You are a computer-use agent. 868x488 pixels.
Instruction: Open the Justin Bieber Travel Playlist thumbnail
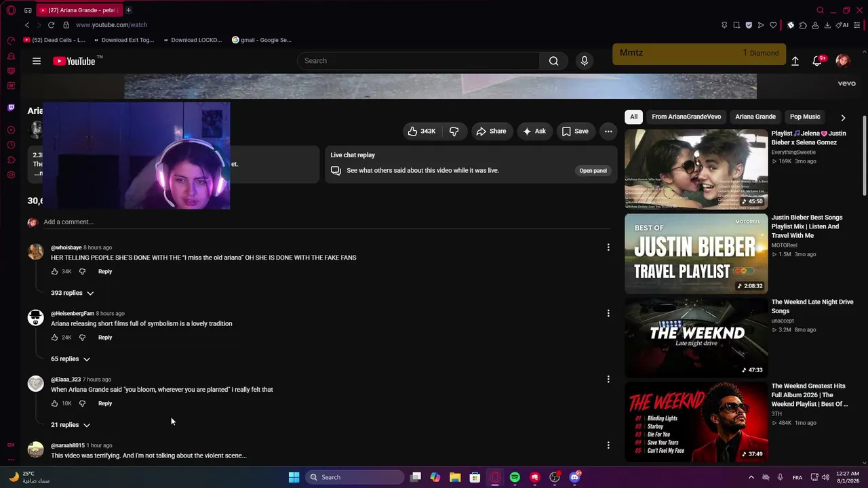point(696,253)
